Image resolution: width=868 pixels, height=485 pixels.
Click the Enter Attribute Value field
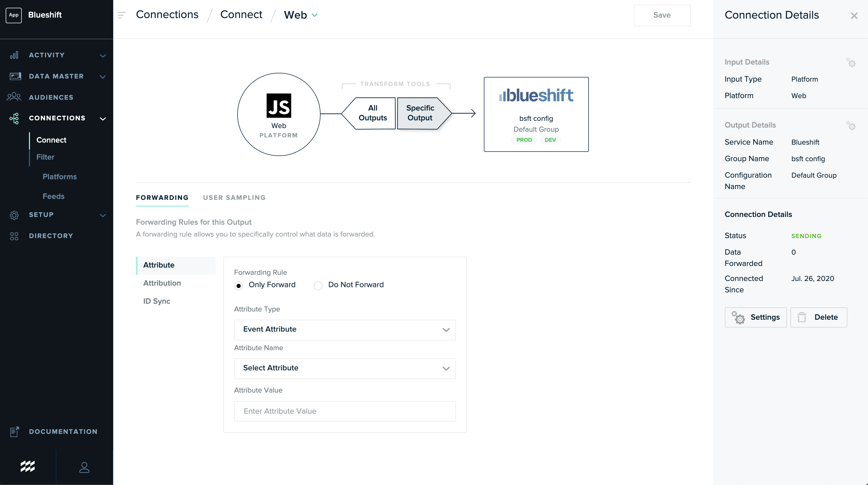pyautogui.click(x=345, y=411)
